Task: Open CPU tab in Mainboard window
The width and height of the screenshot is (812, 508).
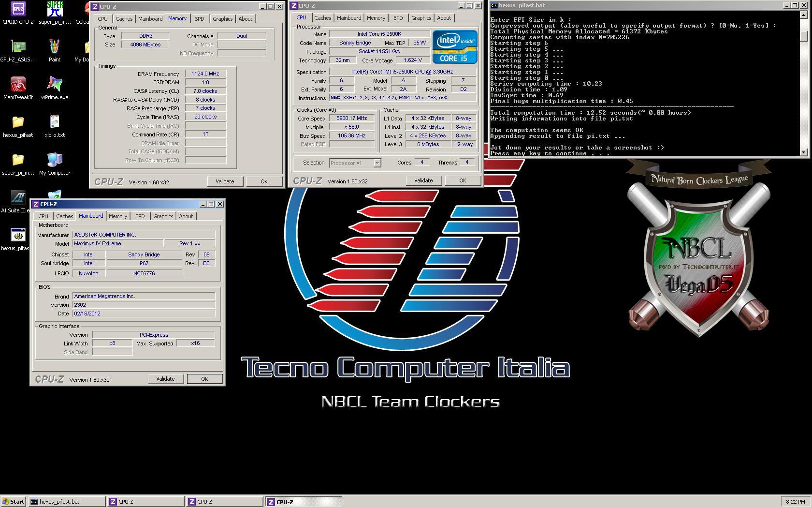Action: [x=43, y=216]
